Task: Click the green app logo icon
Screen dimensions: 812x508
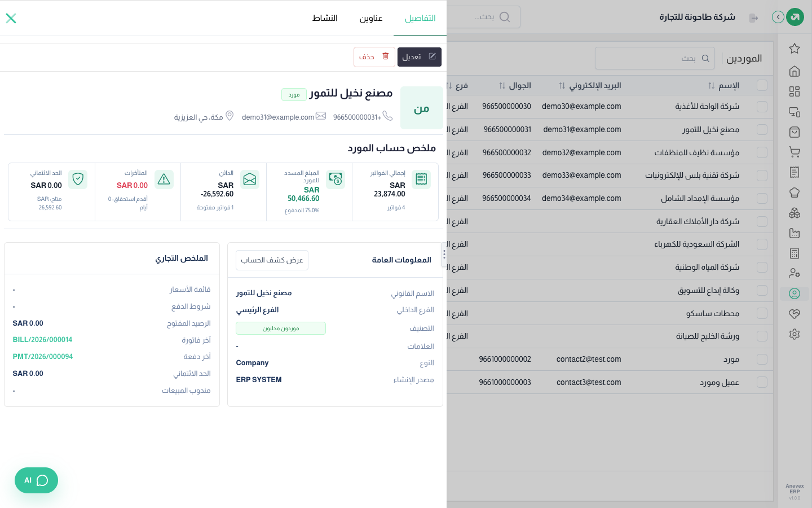Action: tap(795, 17)
